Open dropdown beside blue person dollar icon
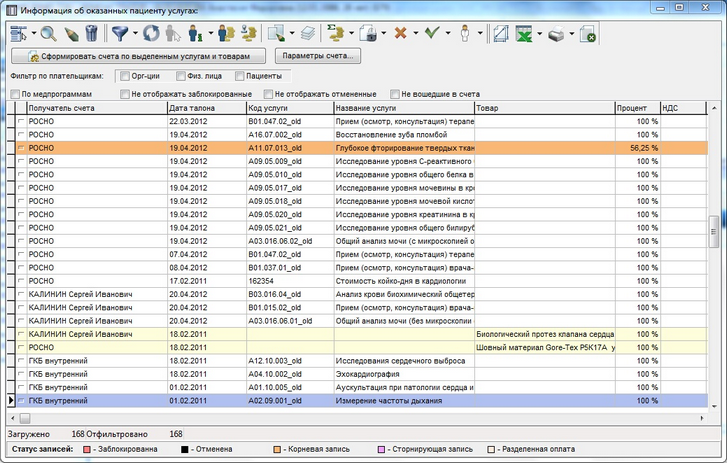 tap(210, 33)
